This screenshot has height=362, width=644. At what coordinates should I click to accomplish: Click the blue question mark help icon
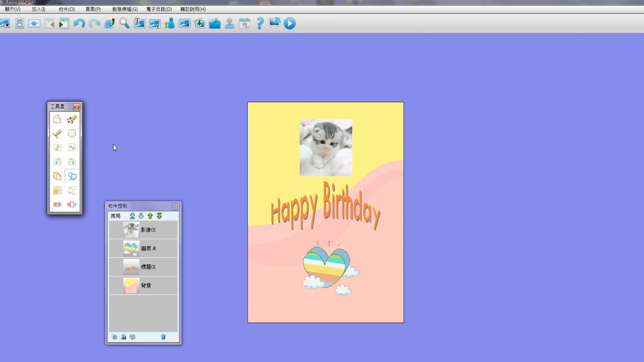[260, 23]
